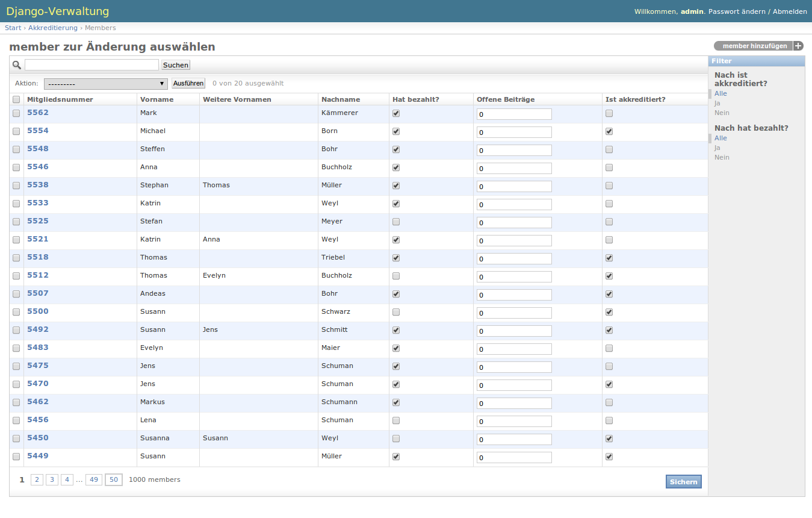
Task: Click Passwort ändern link
Action: pyautogui.click(x=737, y=11)
